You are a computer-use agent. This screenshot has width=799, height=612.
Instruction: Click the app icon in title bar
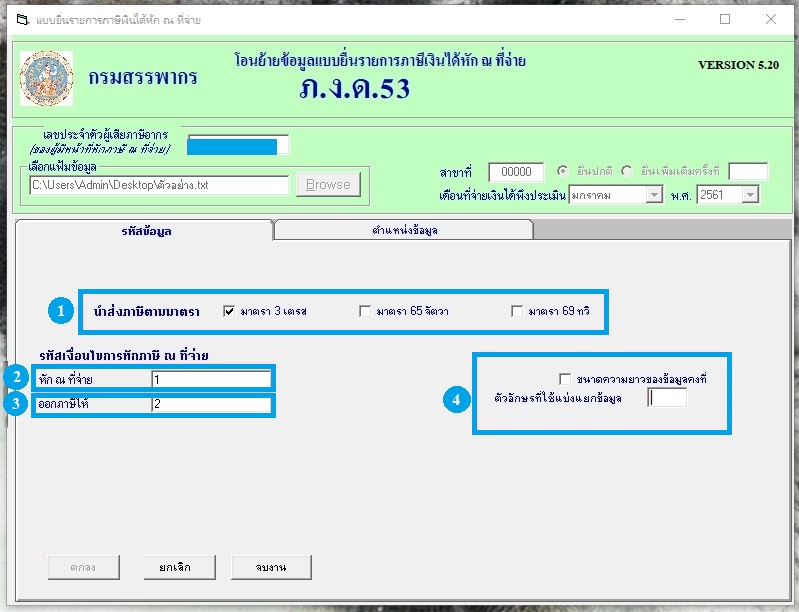click(23, 20)
